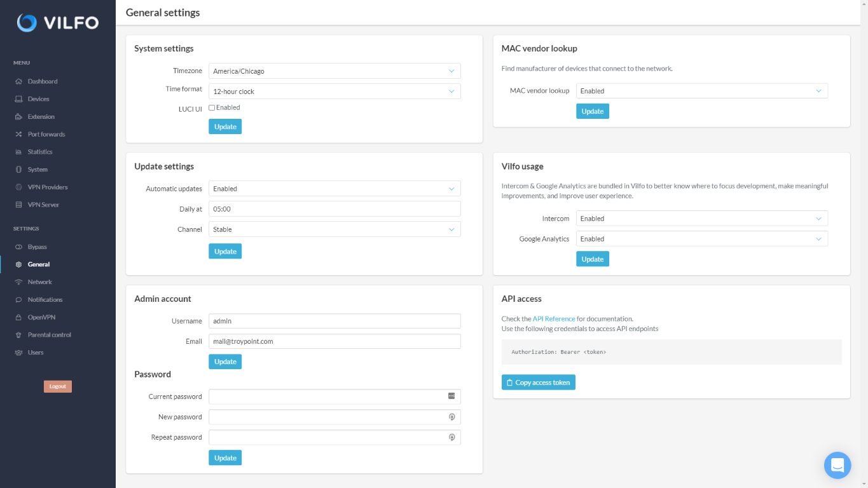Image resolution: width=868 pixels, height=488 pixels.
Task: Open the Devices page
Action: coord(38,99)
